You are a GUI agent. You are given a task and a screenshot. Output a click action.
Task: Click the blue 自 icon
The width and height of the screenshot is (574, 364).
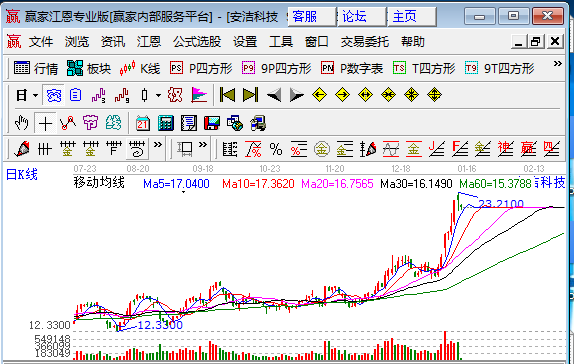(x=75, y=95)
